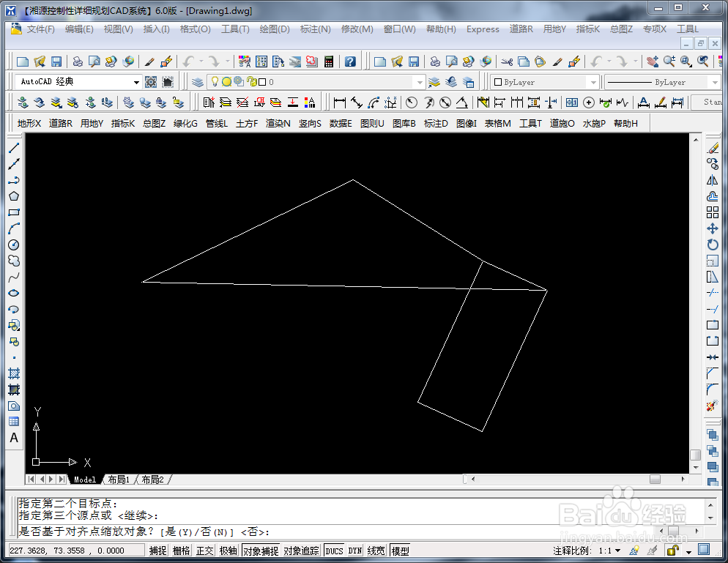Open the 绘图(D) menu
The image size is (728, 563).
coord(275,29)
